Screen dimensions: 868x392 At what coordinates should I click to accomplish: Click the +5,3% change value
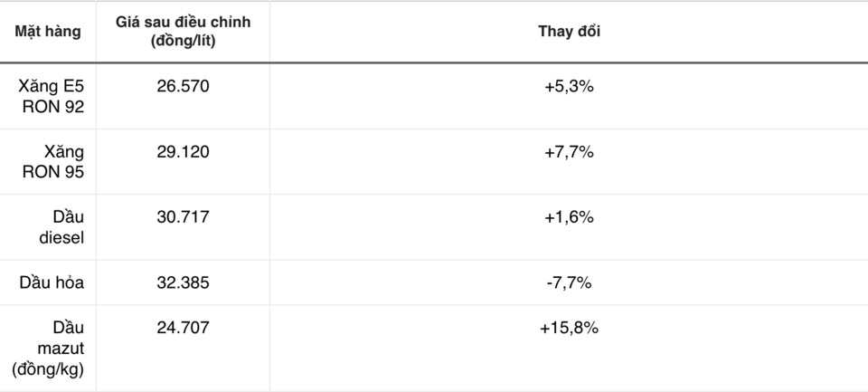(x=569, y=87)
